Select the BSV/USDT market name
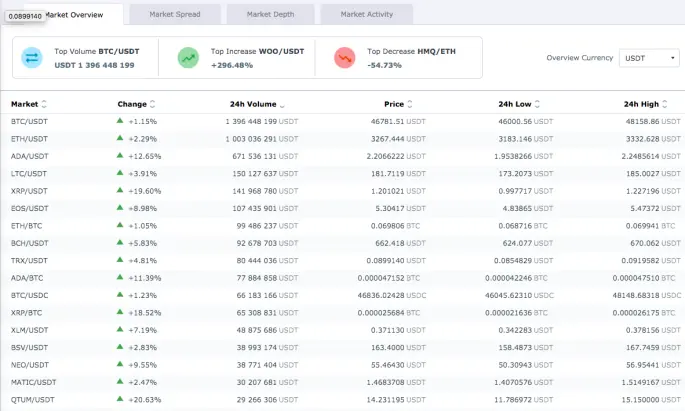The image size is (685, 411). (29, 348)
